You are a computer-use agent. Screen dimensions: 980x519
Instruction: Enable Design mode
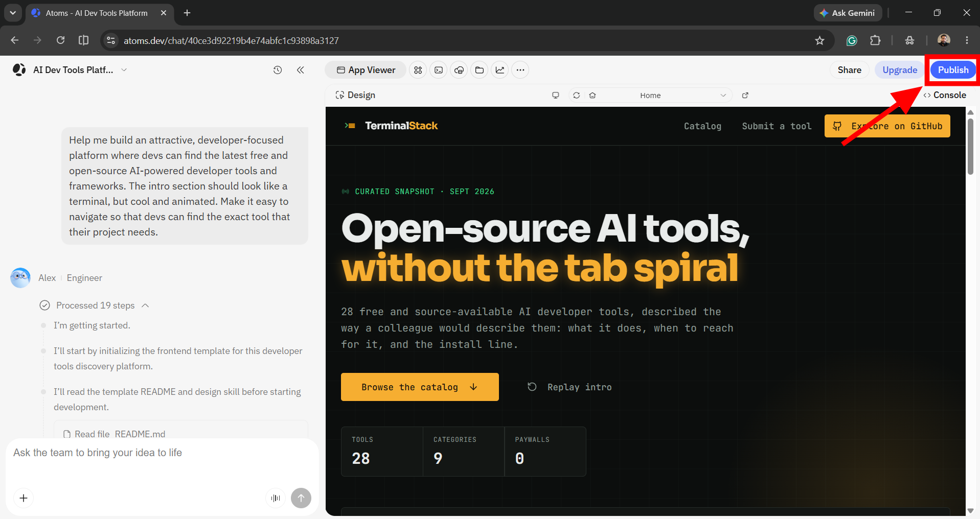[x=355, y=95]
